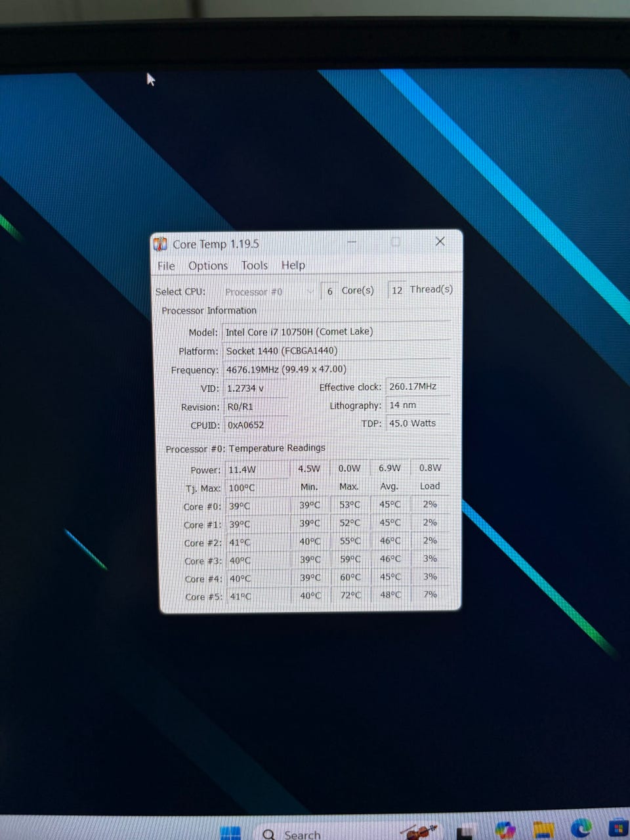
Task: Open Copilot from the taskbar
Action: 505,830
